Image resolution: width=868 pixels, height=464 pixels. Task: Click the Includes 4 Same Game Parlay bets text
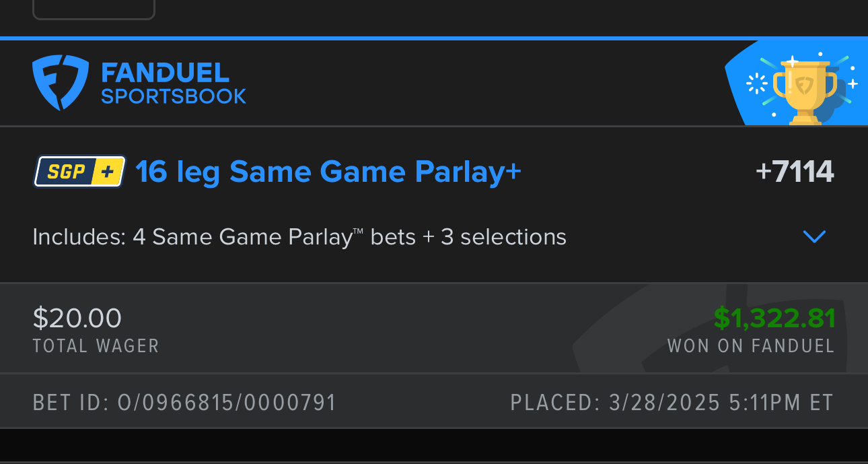299,237
